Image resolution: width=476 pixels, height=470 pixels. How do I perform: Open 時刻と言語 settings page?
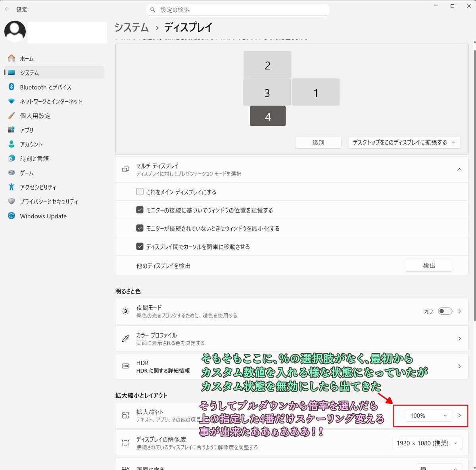click(54, 158)
